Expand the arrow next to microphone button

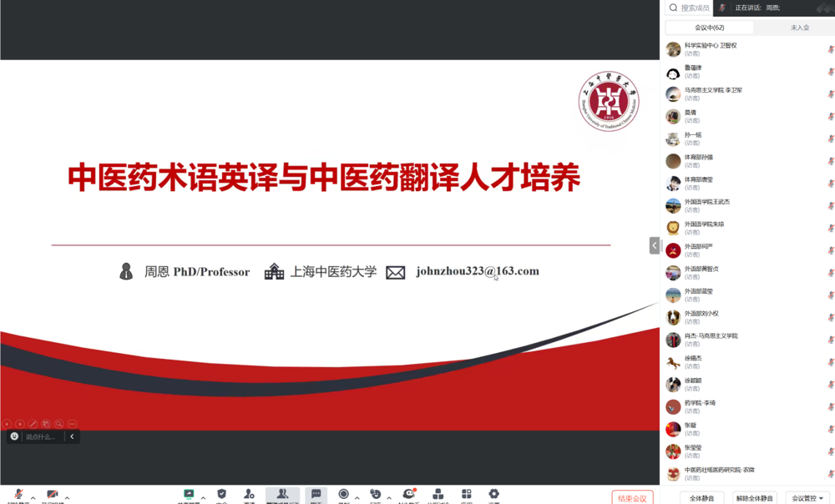point(33,498)
